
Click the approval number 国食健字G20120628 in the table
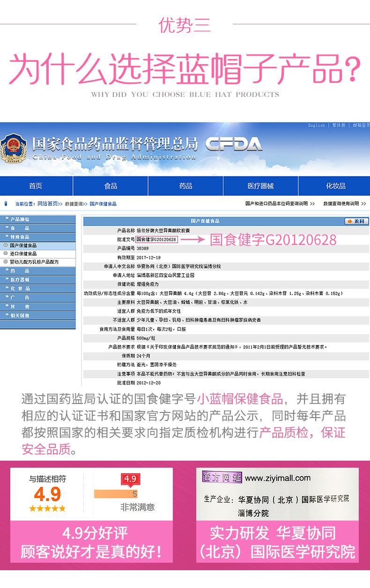pos(156,239)
